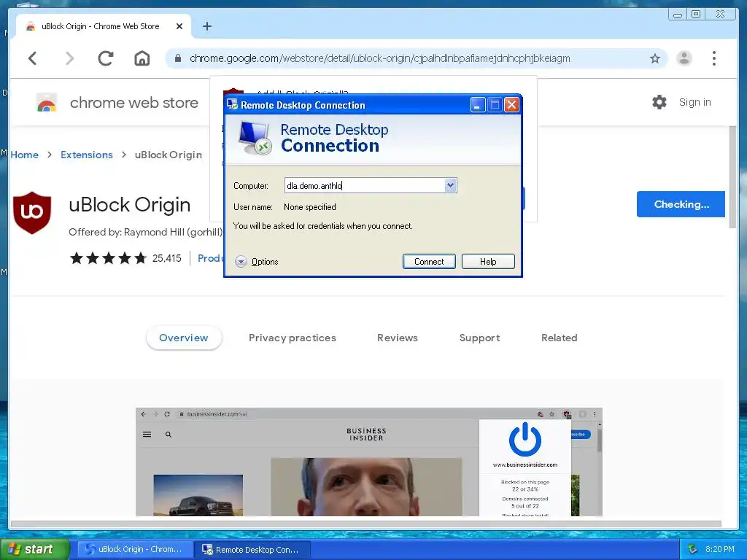This screenshot has width=747, height=560.
Task: Switch to the Reviews tab
Action: [x=398, y=338]
